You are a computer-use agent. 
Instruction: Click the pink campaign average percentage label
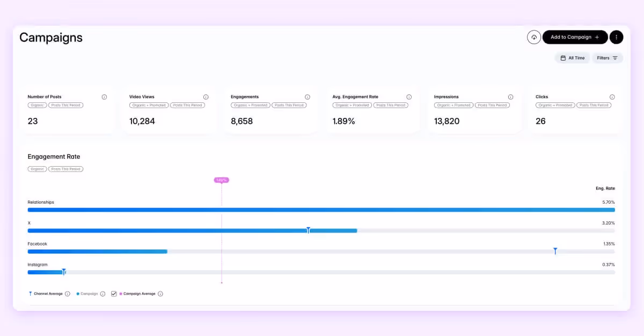click(222, 180)
